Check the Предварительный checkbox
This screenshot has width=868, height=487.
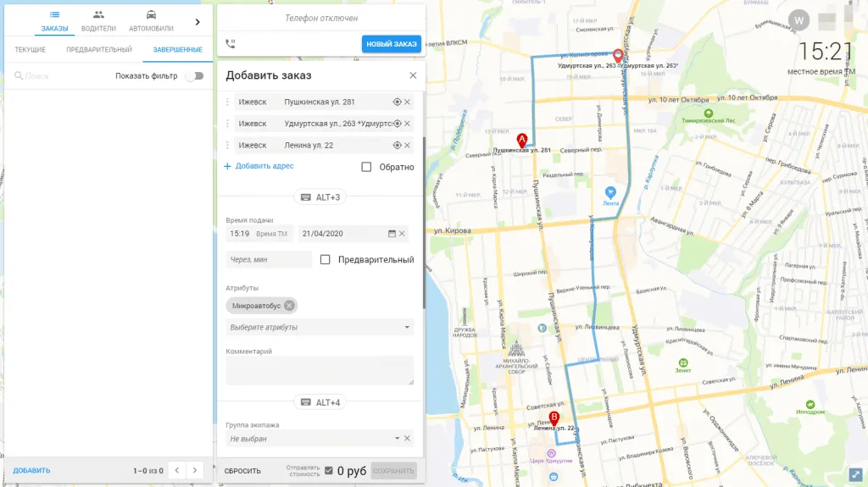(325, 259)
